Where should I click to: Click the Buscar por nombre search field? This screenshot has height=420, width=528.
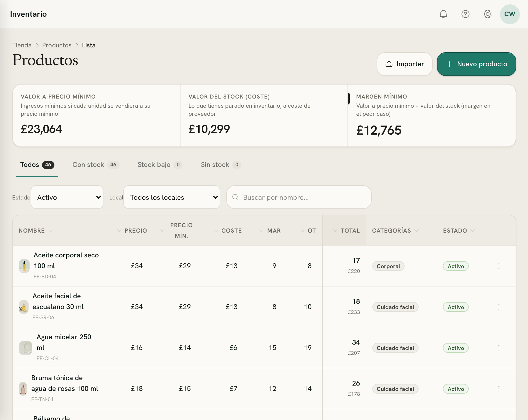click(x=299, y=197)
